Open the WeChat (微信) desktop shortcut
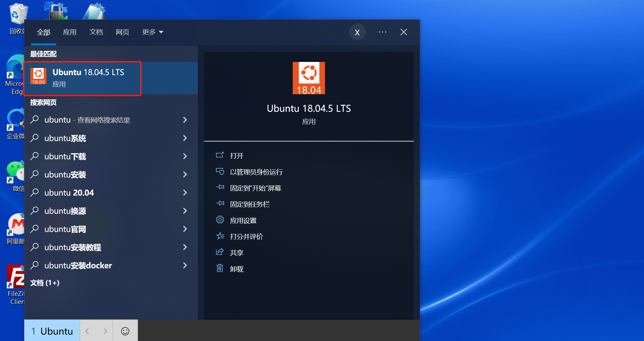The image size is (644, 341). (x=15, y=176)
